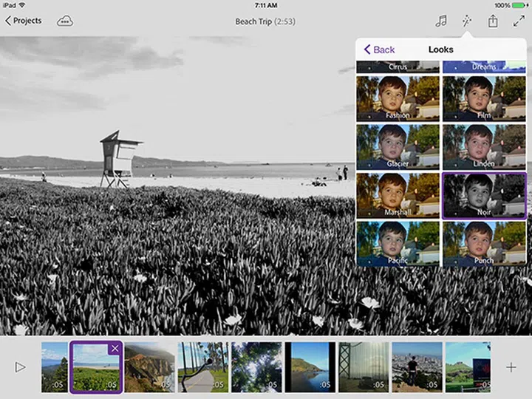Choose the Pacific look

pos(398,243)
